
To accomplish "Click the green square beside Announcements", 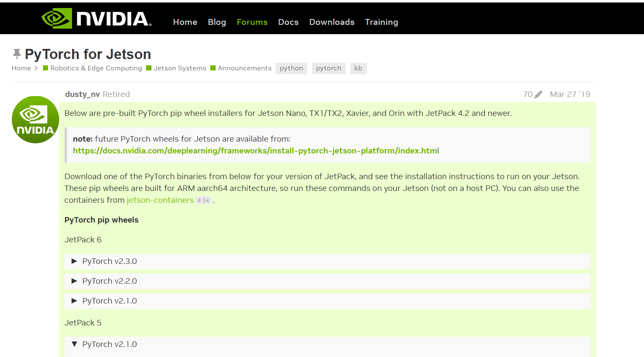I will pyautogui.click(x=213, y=68).
